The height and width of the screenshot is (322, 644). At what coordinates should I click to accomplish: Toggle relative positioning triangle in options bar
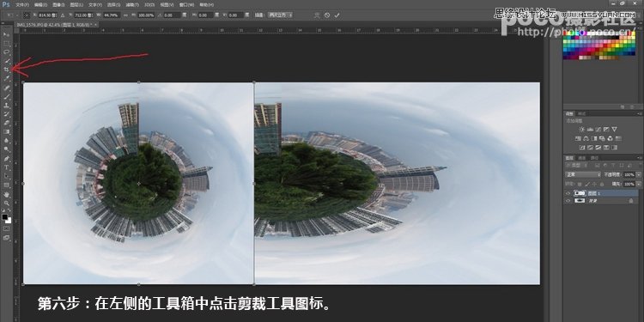click(63, 15)
